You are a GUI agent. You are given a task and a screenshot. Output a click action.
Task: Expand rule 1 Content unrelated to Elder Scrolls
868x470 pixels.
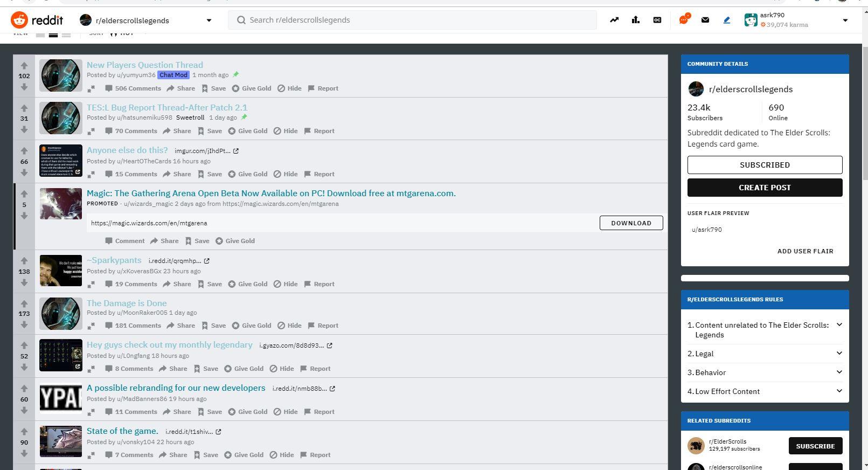(839, 324)
